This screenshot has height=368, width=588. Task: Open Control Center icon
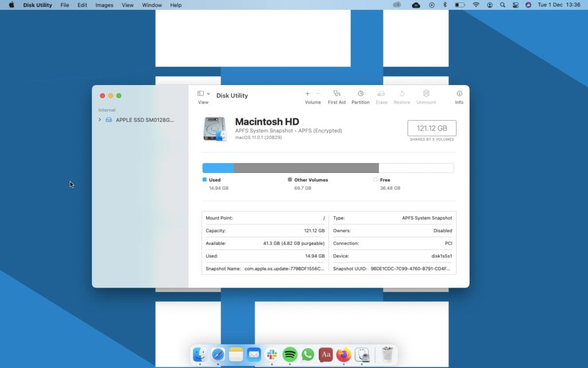coord(516,5)
